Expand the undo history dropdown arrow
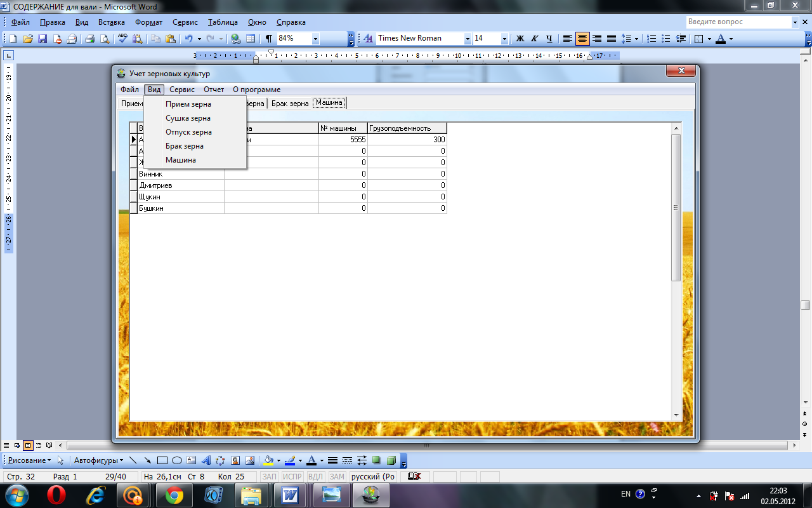The height and width of the screenshot is (508, 812). [199, 39]
